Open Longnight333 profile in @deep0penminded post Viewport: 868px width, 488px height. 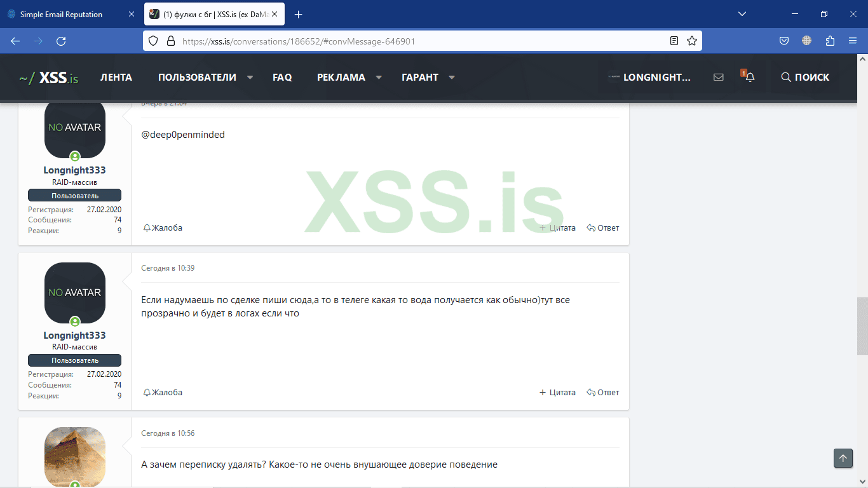coord(74,170)
